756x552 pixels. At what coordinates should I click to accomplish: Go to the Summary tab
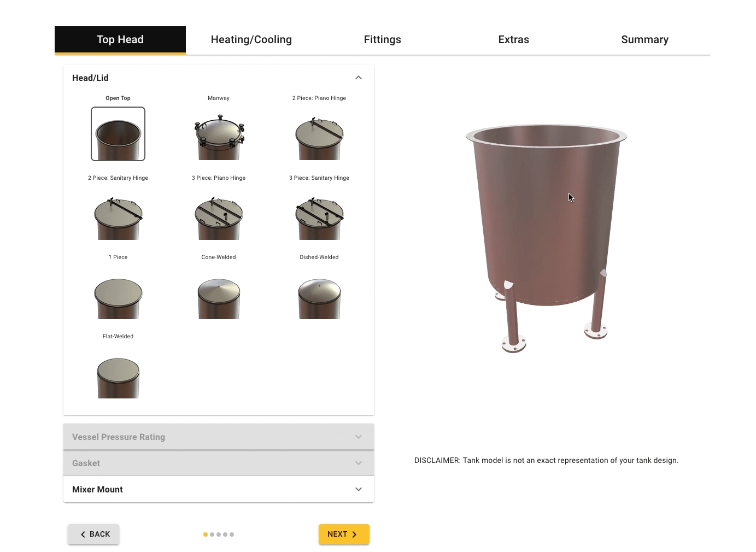tap(645, 40)
